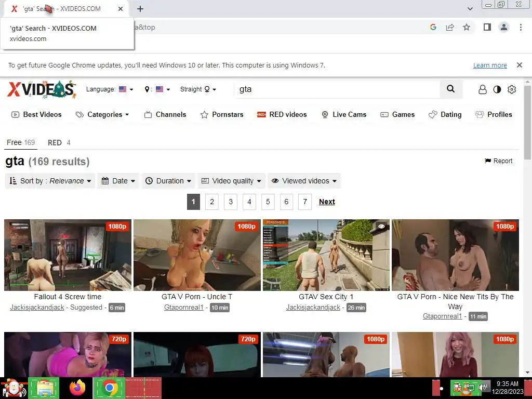
Task: Open the location country dropdown
Action: coord(157,89)
